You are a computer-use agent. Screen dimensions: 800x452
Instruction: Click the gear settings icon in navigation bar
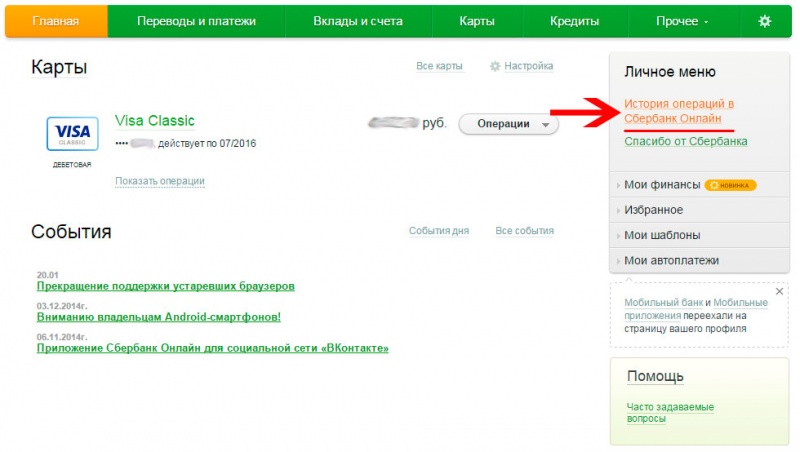[765, 21]
